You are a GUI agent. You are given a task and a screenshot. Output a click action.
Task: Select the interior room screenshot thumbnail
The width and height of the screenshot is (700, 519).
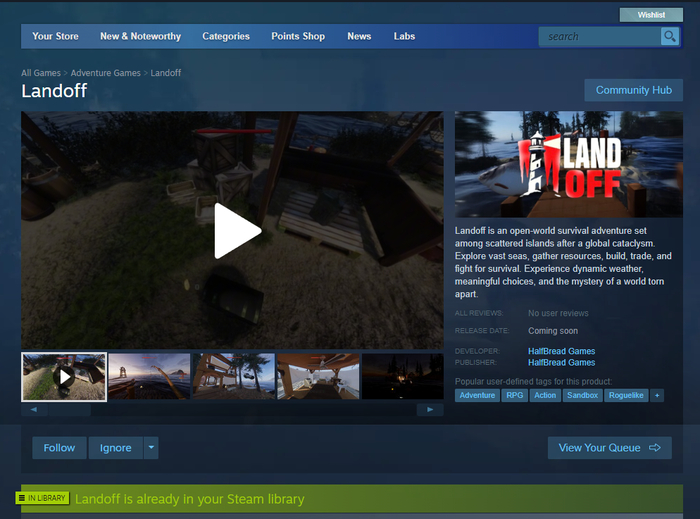pos(318,377)
